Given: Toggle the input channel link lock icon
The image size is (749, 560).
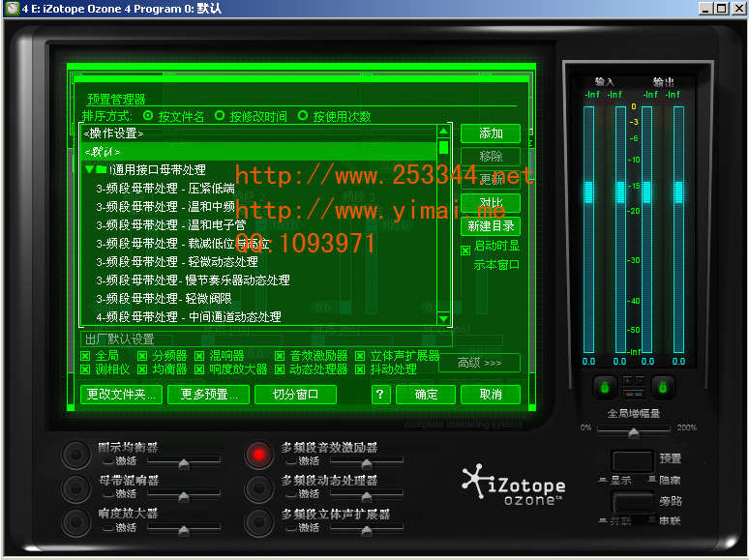Looking at the screenshot, I should point(604,387).
